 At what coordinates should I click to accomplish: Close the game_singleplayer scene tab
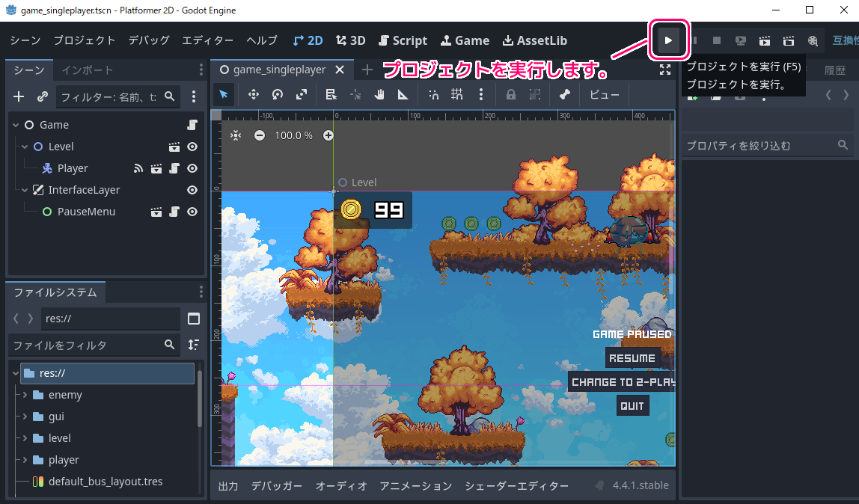340,70
